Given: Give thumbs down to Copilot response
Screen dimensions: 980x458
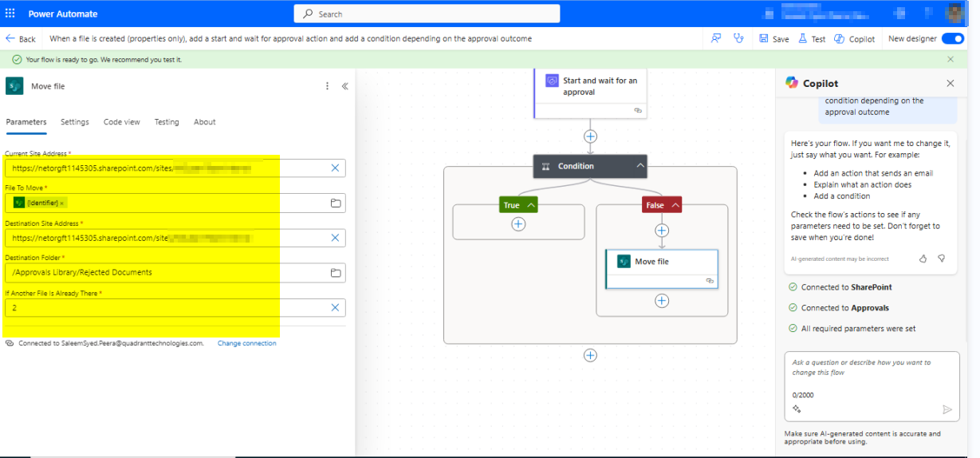Looking at the screenshot, I should point(942,259).
